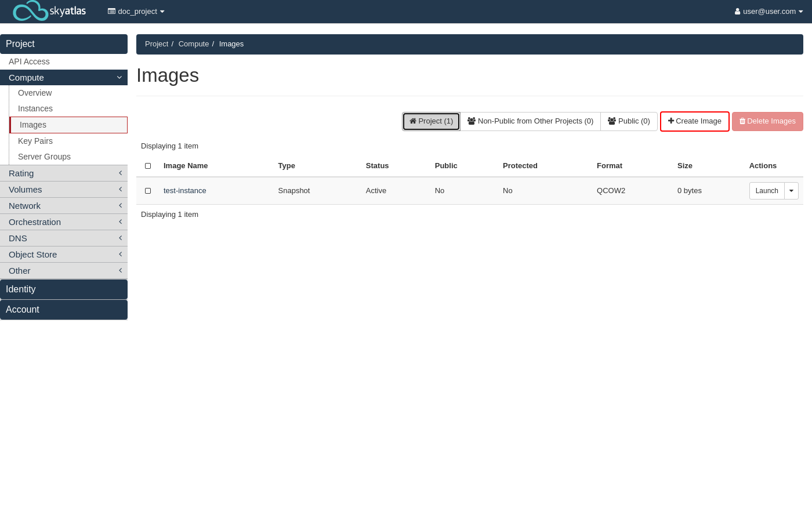Expand the Volumes sidebar section
The width and height of the screenshot is (812, 522).
pyautogui.click(x=64, y=190)
